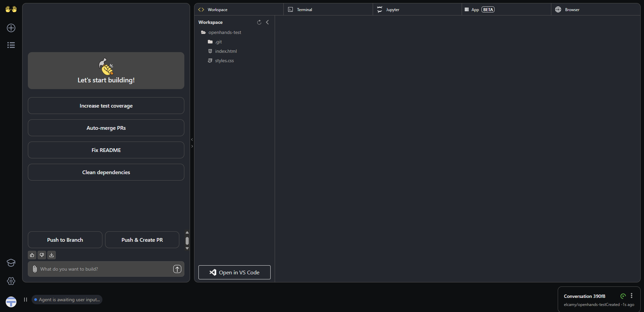The width and height of the screenshot is (644, 312).
Task: Collapse the Workspace file panel
Action: [x=267, y=22]
